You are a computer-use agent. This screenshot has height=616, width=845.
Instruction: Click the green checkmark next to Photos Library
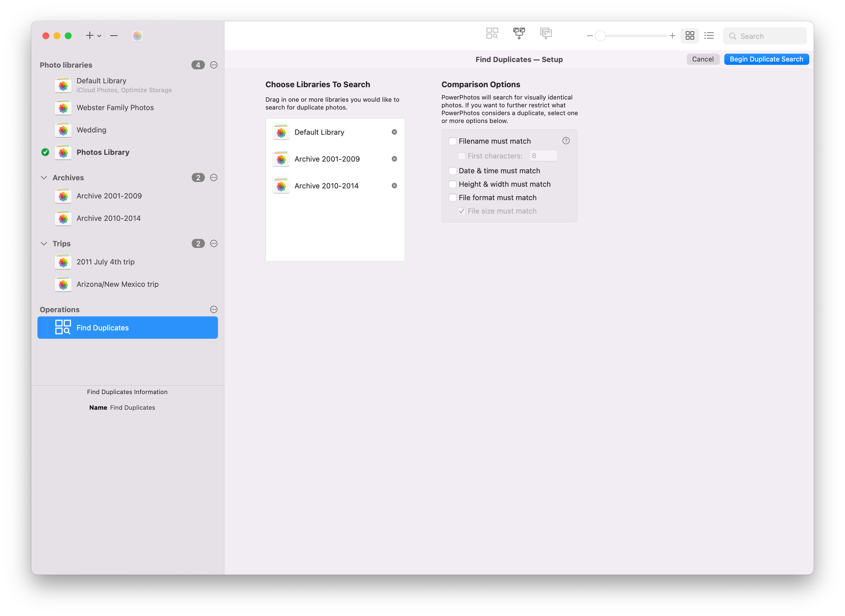pos(45,153)
